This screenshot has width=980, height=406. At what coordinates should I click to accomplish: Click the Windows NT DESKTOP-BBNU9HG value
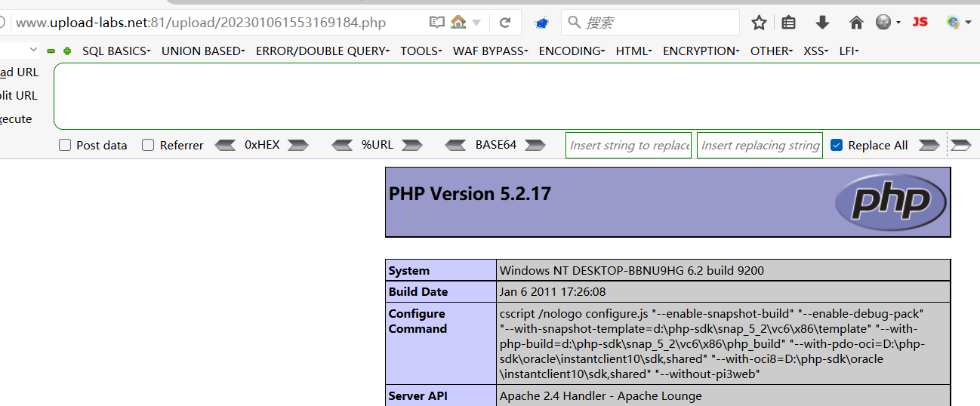(x=632, y=271)
